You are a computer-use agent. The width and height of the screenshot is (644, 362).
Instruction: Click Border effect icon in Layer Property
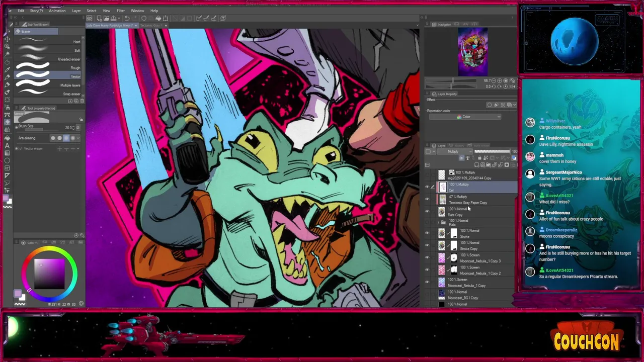click(x=490, y=105)
